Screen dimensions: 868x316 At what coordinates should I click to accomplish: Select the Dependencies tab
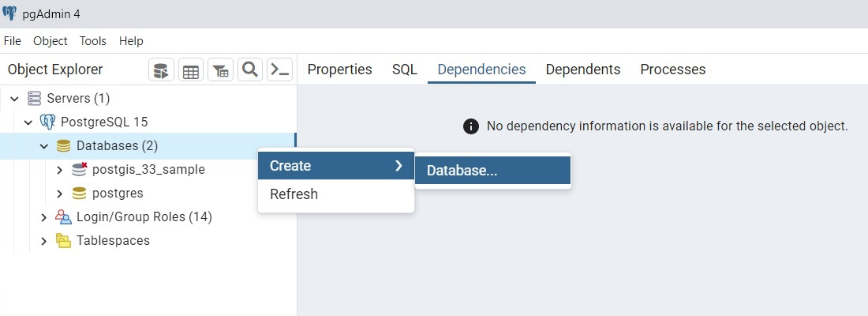click(481, 70)
